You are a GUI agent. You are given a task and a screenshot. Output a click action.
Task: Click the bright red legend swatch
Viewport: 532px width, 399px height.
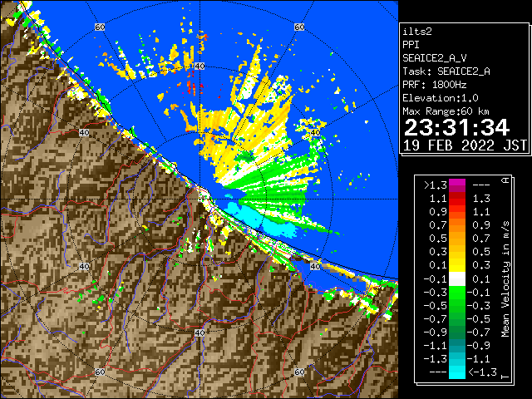coord(457,201)
